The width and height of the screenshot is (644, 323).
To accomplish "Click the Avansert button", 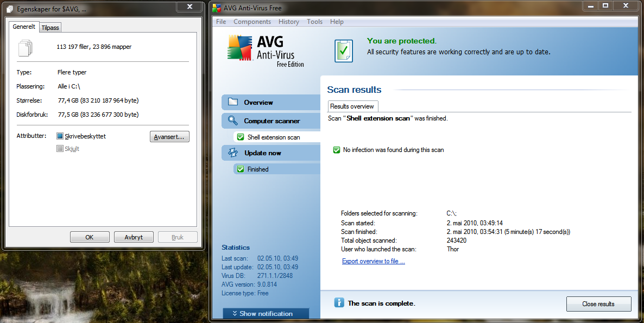I will coord(169,137).
